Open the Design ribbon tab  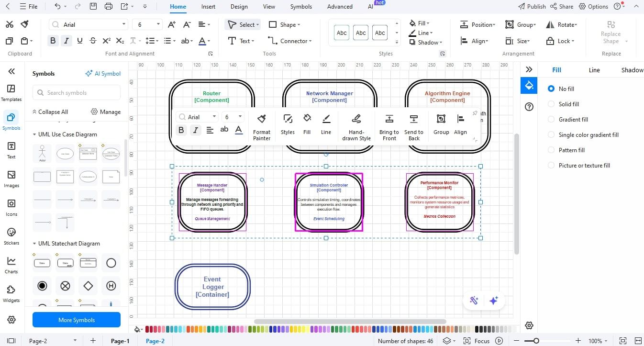(239, 7)
